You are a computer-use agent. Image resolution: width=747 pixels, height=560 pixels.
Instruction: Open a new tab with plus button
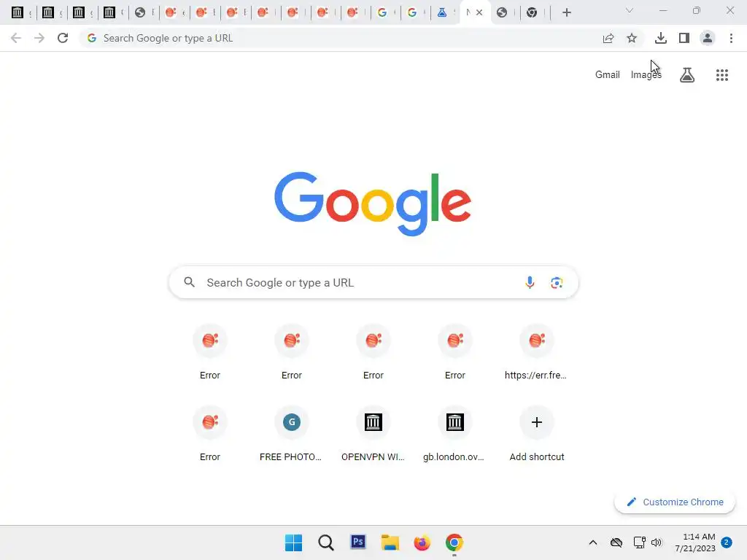pos(566,13)
